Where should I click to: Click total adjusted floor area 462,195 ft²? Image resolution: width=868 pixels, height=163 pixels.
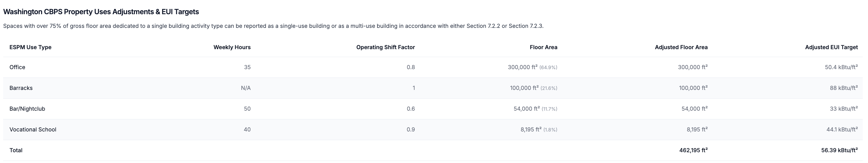pyautogui.click(x=693, y=150)
